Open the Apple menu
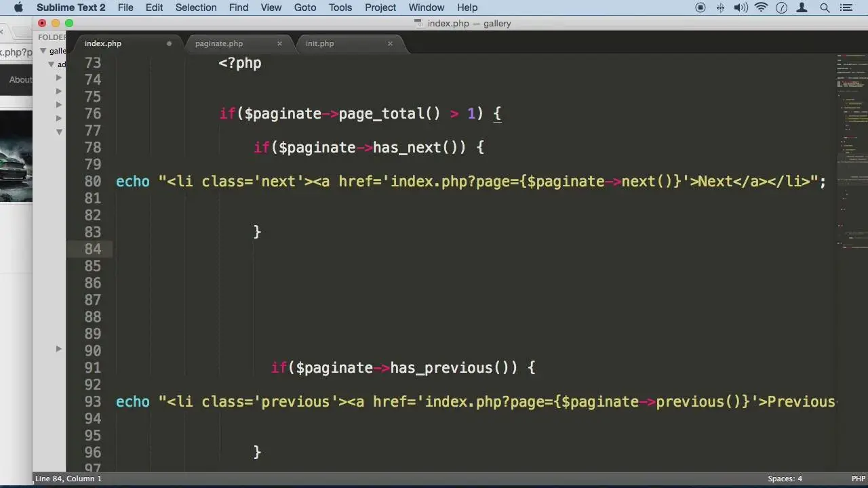 [x=18, y=7]
